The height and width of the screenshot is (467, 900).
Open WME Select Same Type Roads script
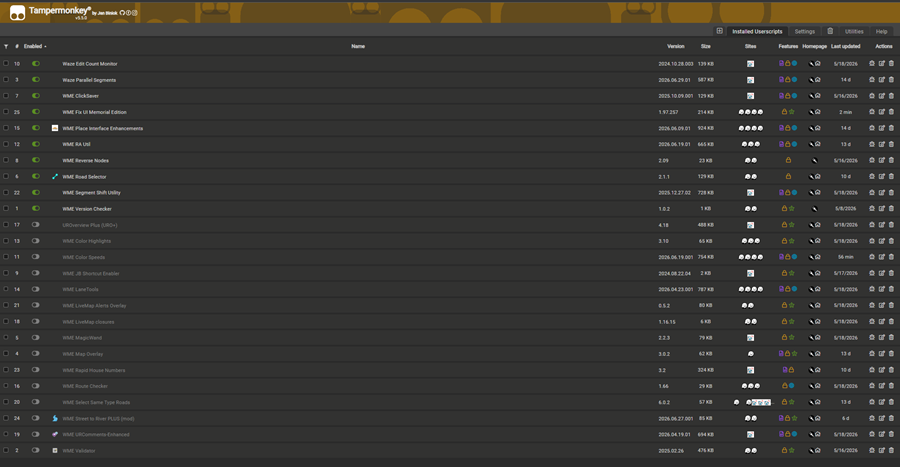[x=96, y=402]
